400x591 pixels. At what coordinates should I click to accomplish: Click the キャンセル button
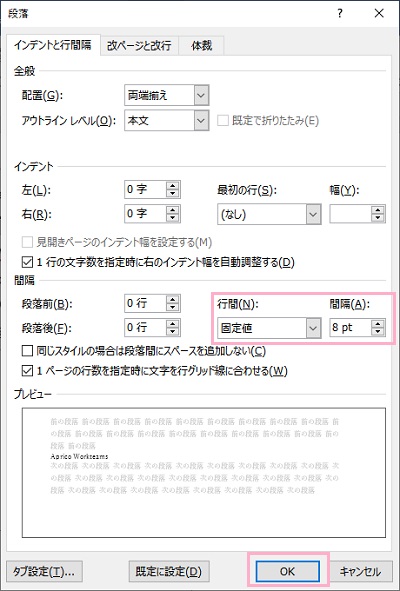[360, 572]
